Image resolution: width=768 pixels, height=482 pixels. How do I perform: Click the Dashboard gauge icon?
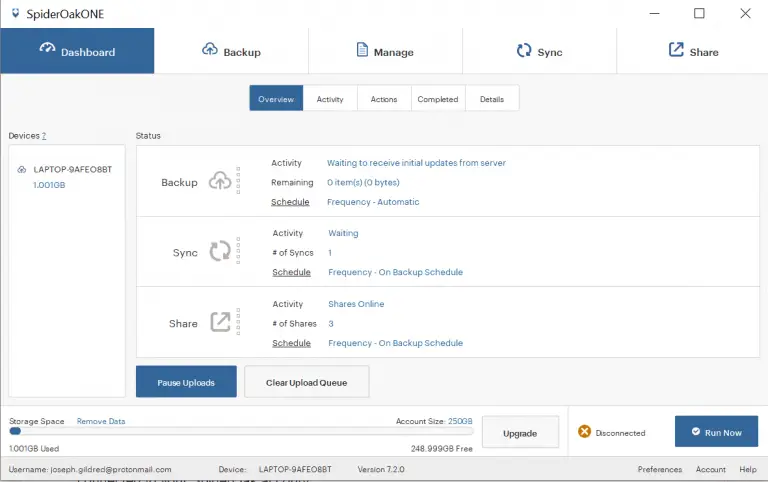click(47, 48)
